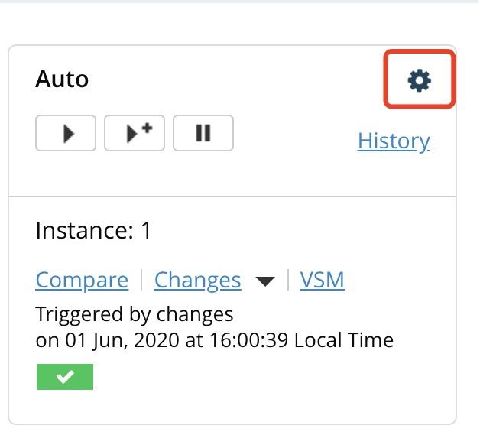Click the white checkmark status icon
480x448 pixels.
65,377
